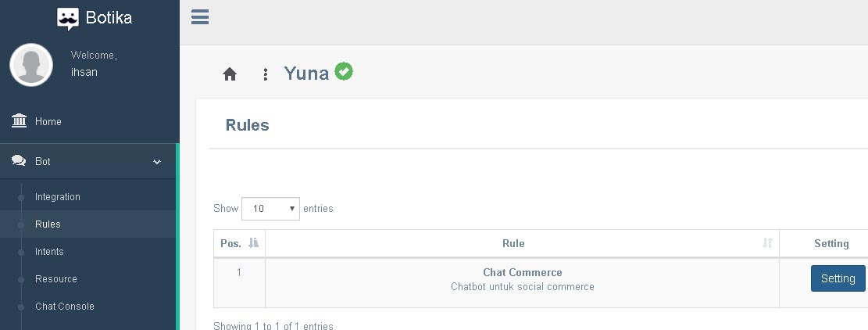The image size is (868, 330).
Task: Select Rules in the sidebar
Action: point(48,224)
